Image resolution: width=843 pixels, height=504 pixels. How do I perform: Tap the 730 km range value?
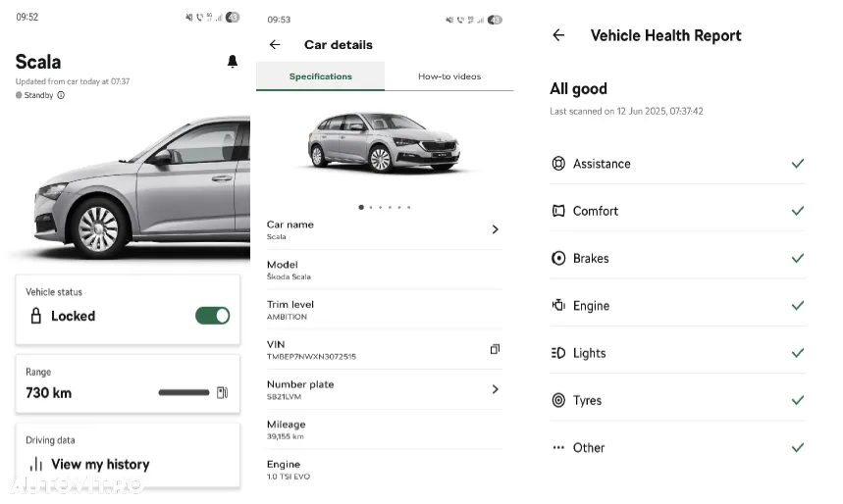click(x=48, y=393)
